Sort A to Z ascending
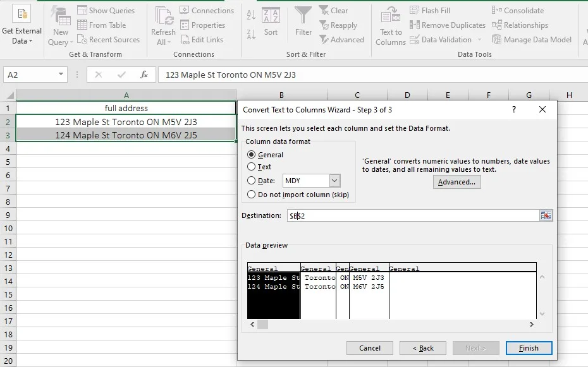This screenshot has width=588, height=367. (x=251, y=15)
